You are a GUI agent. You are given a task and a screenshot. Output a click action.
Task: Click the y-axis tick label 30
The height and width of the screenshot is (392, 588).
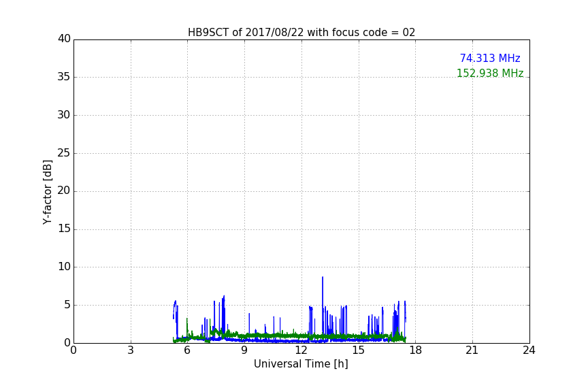[64, 115]
